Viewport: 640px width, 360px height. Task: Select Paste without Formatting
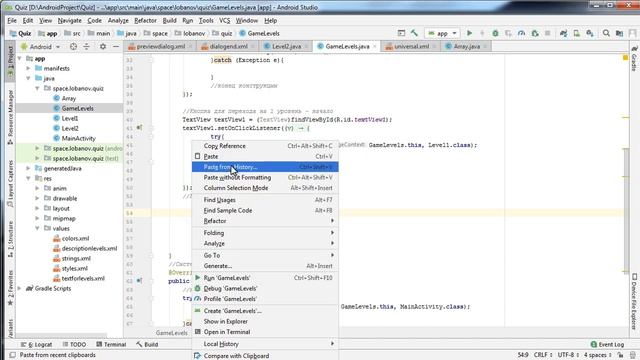pos(265,178)
